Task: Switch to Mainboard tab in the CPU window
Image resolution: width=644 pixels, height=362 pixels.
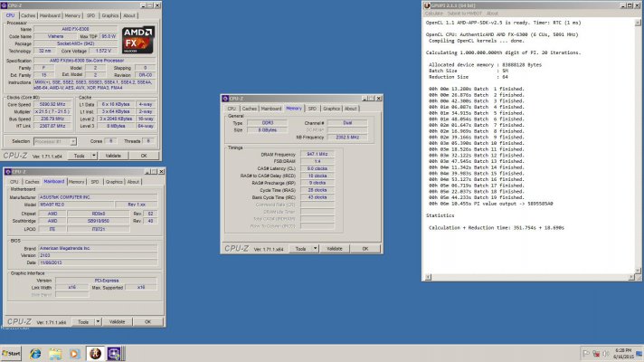Action: click(x=50, y=15)
